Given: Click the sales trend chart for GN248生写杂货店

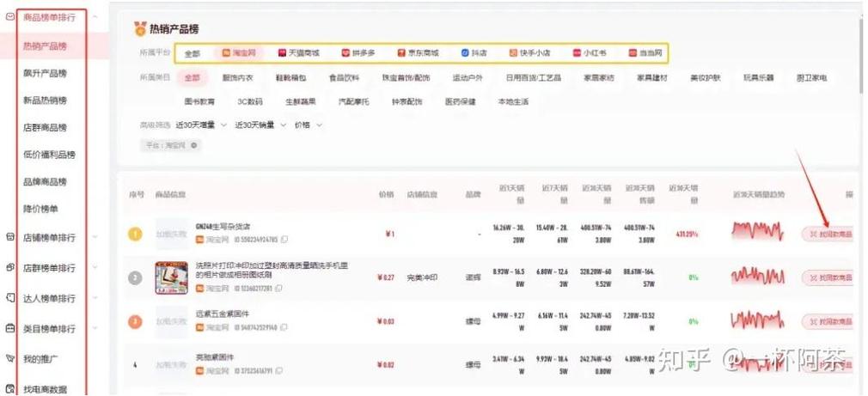Looking at the screenshot, I should coord(757,231).
